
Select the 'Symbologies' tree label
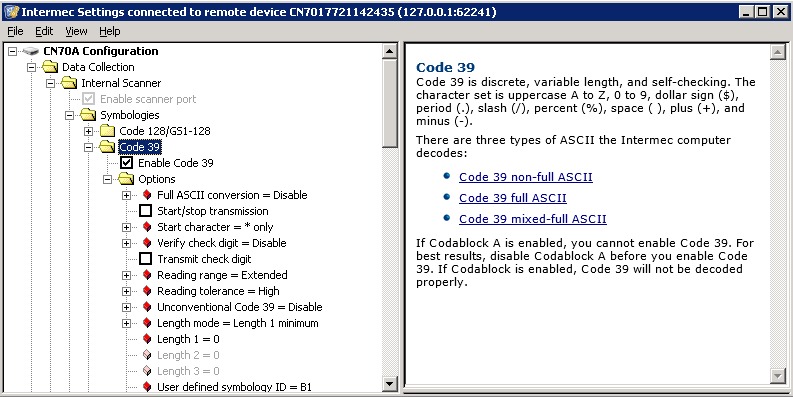pyautogui.click(x=129, y=115)
